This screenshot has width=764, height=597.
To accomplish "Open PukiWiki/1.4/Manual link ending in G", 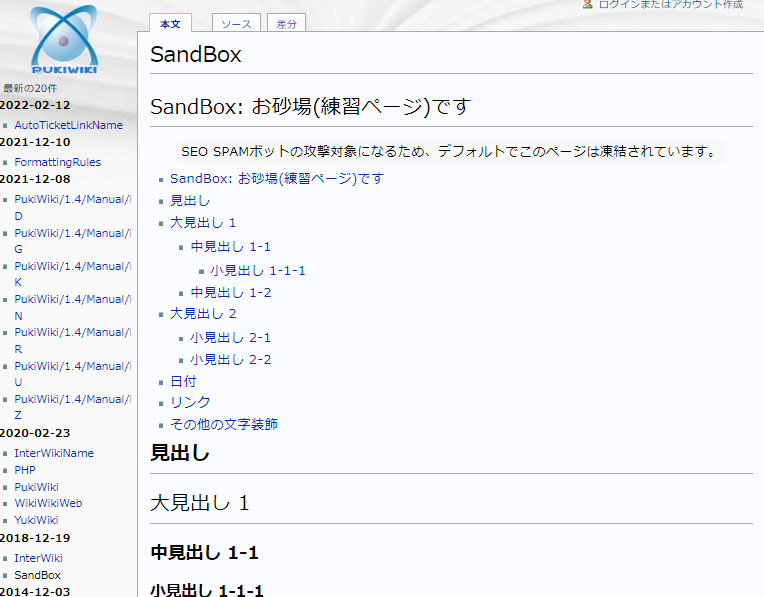I will click(x=73, y=241).
